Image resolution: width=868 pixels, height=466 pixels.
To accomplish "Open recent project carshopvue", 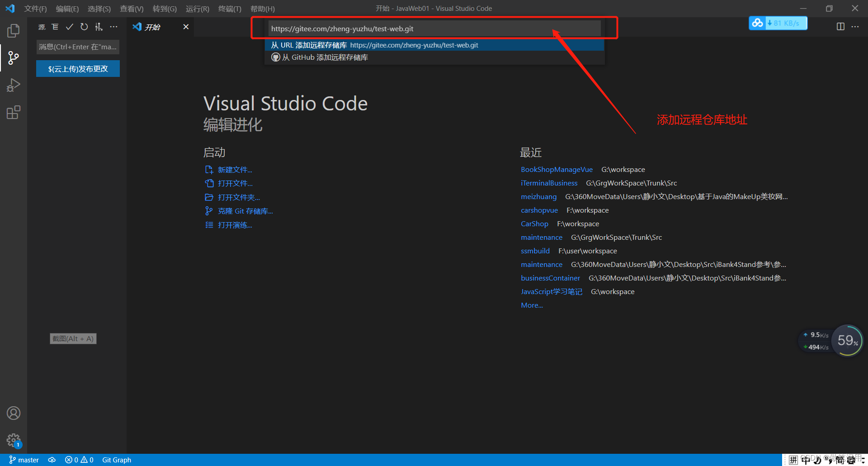I will (539, 210).
